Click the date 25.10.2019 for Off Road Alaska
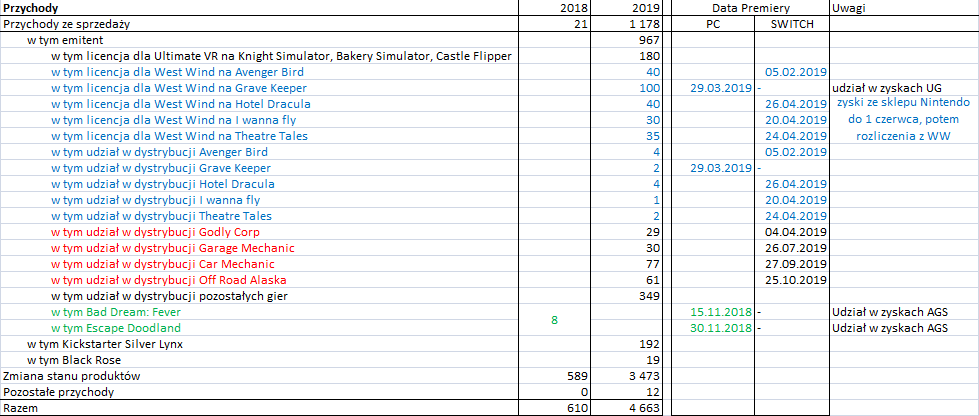The image size is (979, 416). (797, 280)
